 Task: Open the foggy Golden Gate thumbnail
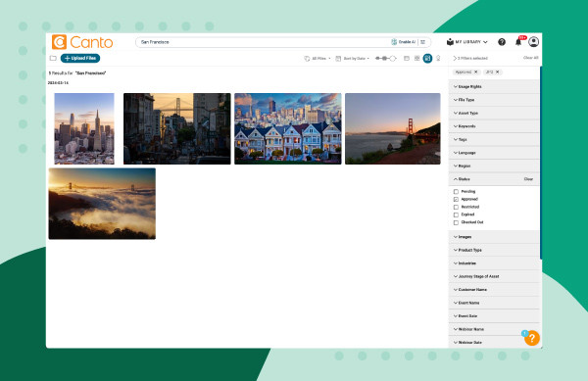click(x=102, y=204)
